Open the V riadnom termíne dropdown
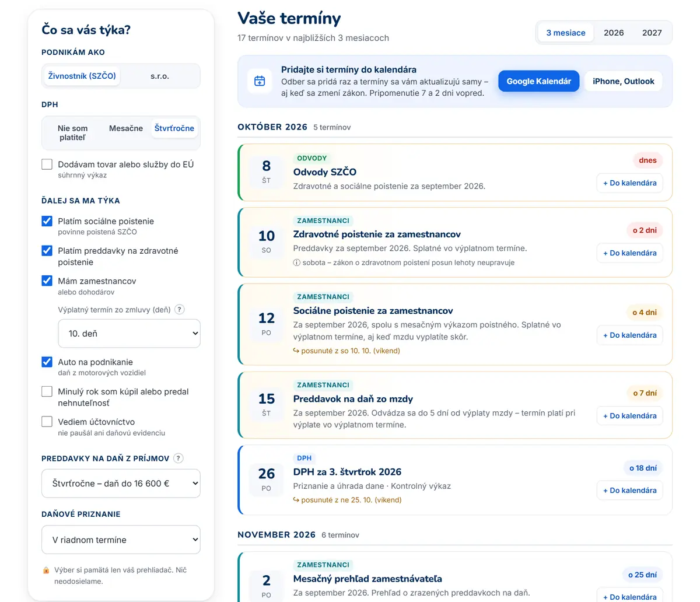The image size is (700, 602). (121, 540)
